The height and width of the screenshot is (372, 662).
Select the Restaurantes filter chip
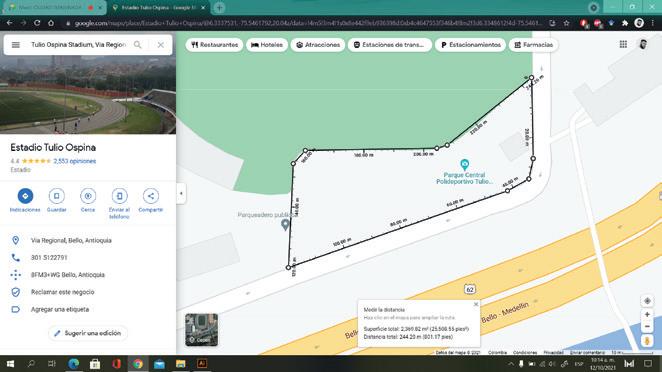coord(214,45)
